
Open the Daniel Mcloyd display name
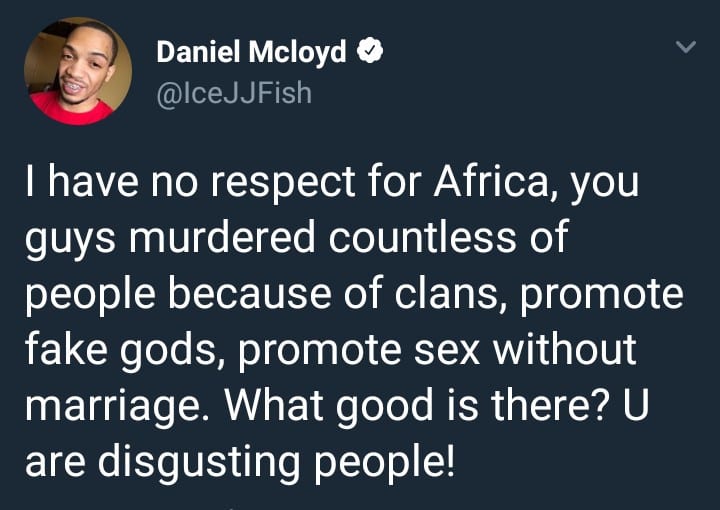click(x=251, y=51)
